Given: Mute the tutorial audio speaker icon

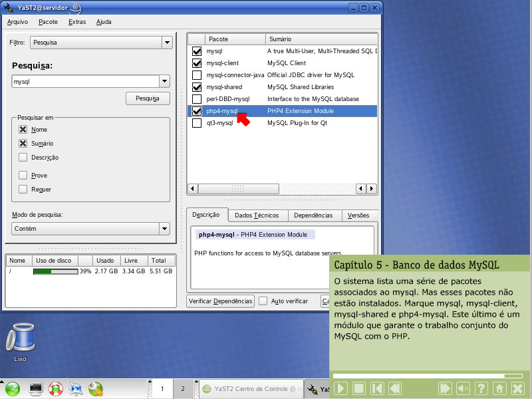Looking at the screenshot, I should tap(464, 388).
